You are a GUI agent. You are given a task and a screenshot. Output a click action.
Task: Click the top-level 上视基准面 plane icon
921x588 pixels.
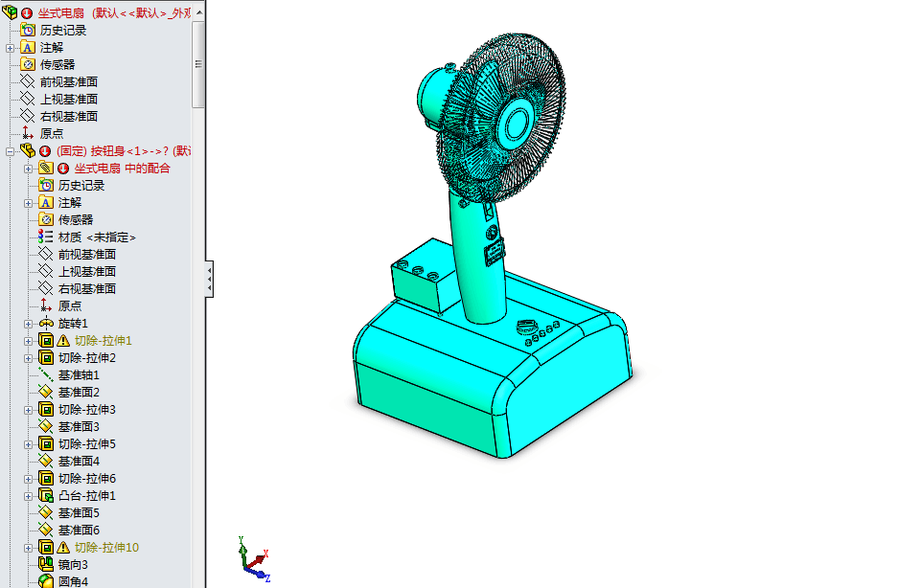(28, 99)
